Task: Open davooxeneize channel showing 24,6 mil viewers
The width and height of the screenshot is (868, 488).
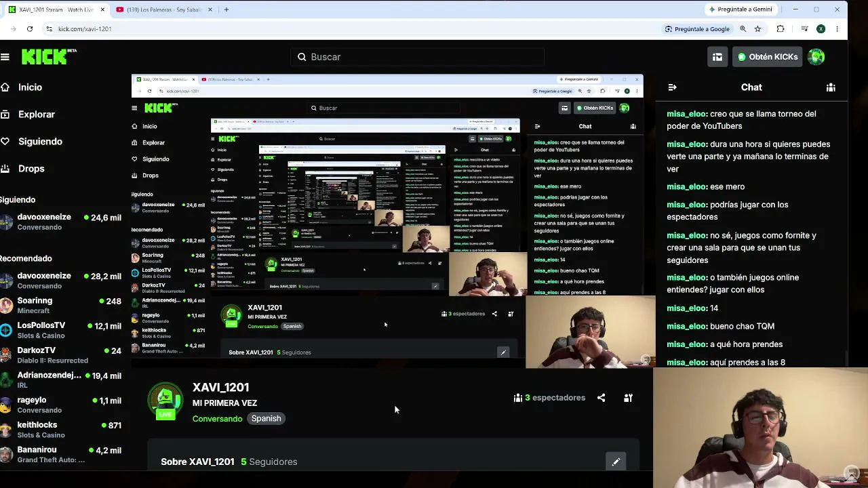Action: [61, 222]
